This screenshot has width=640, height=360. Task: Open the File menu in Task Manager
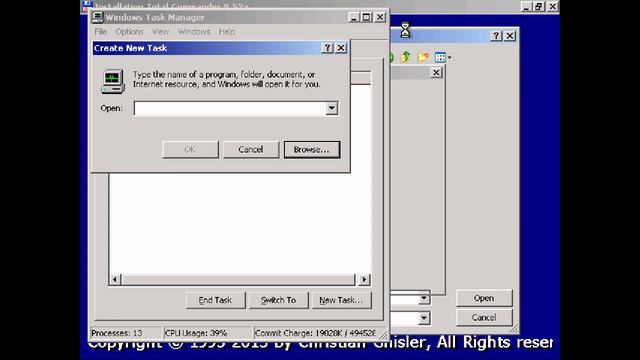click(x=100, y=31)
